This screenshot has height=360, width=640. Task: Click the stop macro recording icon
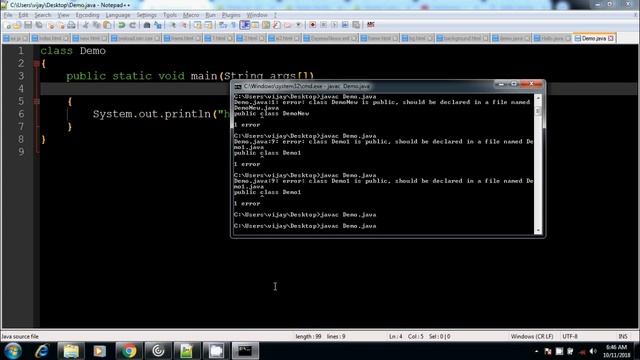click(x=323, y=25)
